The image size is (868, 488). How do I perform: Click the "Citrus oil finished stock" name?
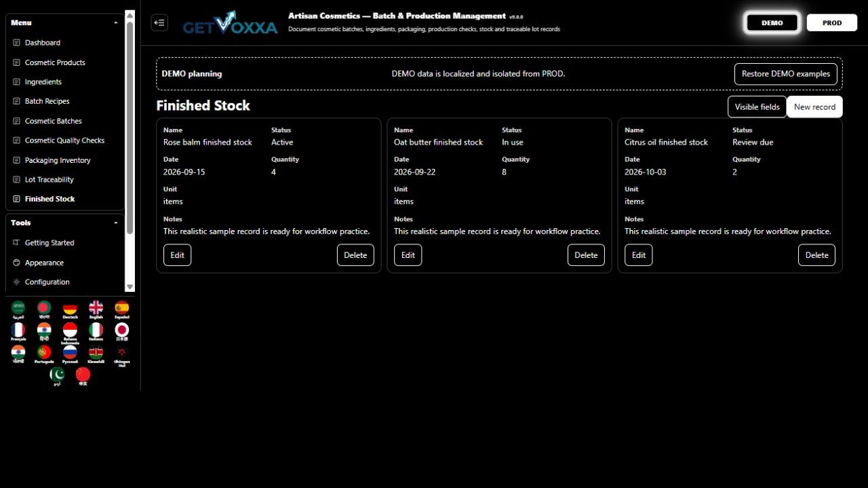tap(666, 143)
